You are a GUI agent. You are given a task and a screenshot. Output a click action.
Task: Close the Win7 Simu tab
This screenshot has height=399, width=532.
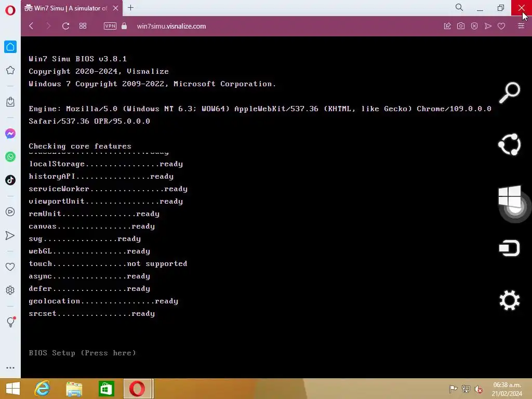pos(116,8)
